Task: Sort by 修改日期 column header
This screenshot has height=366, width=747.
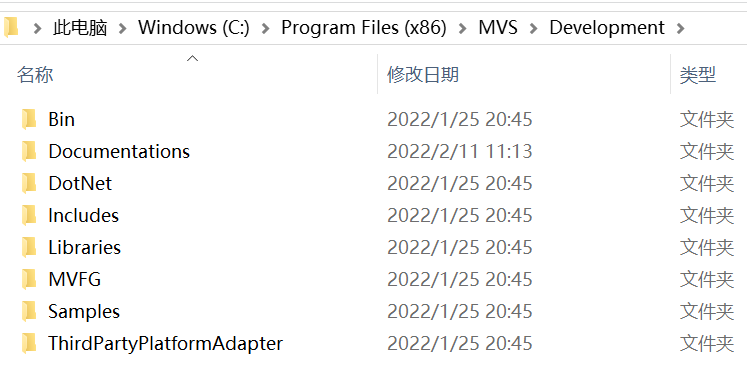Action: pyautogui.click(x=524, y=74)
